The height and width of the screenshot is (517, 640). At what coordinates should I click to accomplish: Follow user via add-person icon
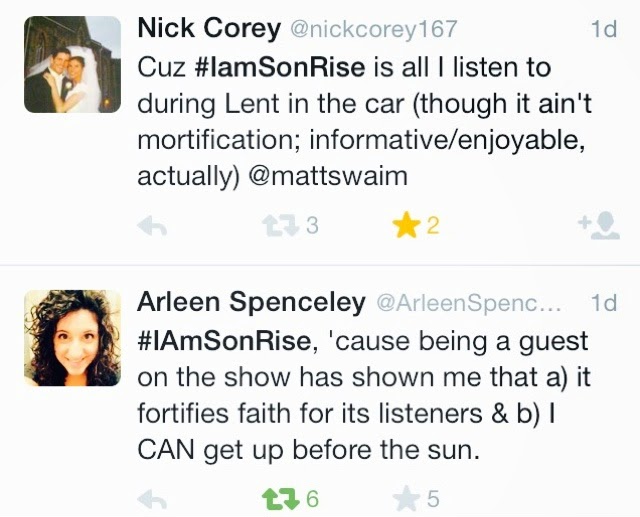[599, 226]
